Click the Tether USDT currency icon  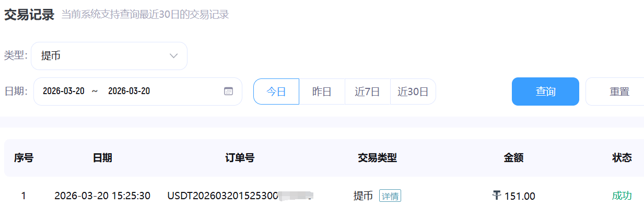click(x=497, y=196)
